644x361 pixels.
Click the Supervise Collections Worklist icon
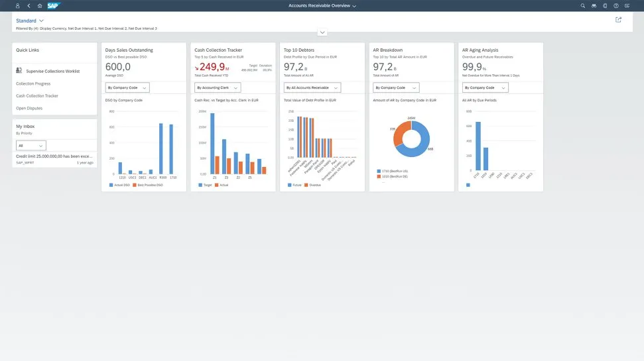pos(19,70)
